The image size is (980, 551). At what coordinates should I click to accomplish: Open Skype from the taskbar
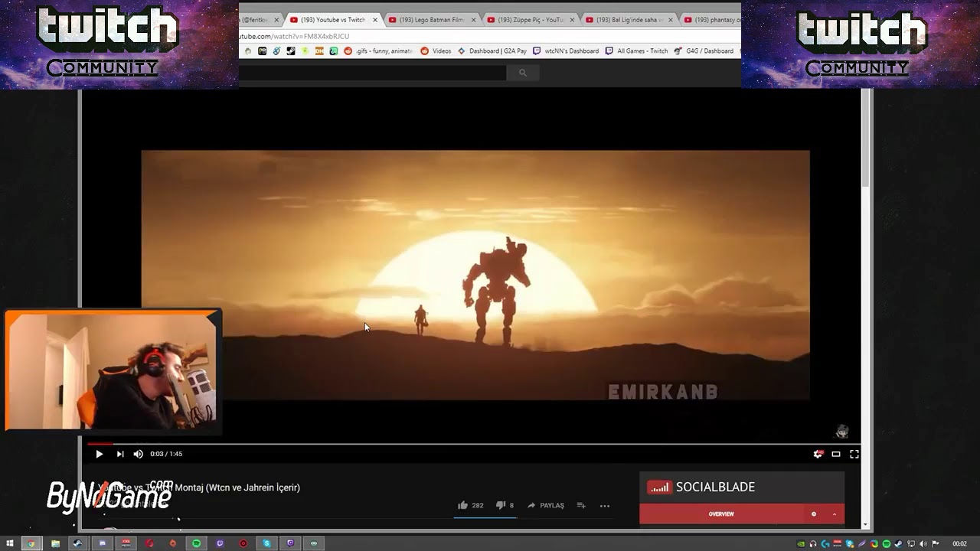click(266, 543)
